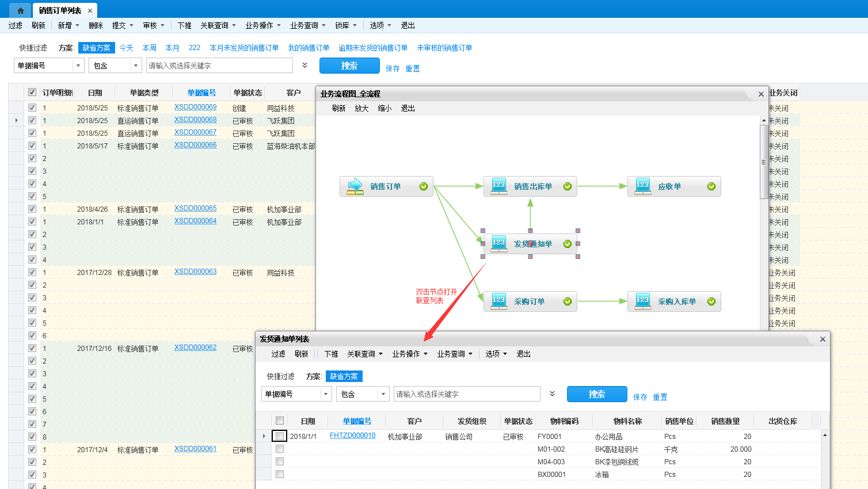The width and height of the screenshot is (868, 489).
Task: Click the home icon tab
Action: (x=20, y=10)
